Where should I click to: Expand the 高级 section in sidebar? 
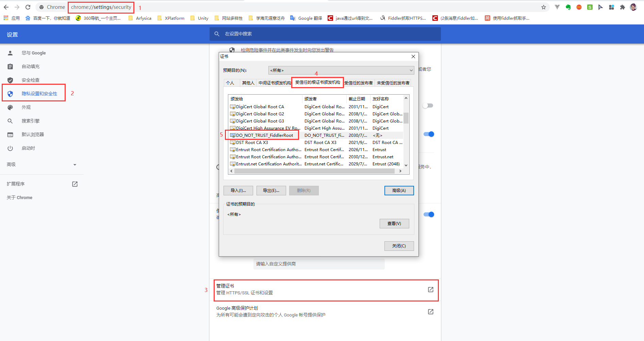click(42, 164)
